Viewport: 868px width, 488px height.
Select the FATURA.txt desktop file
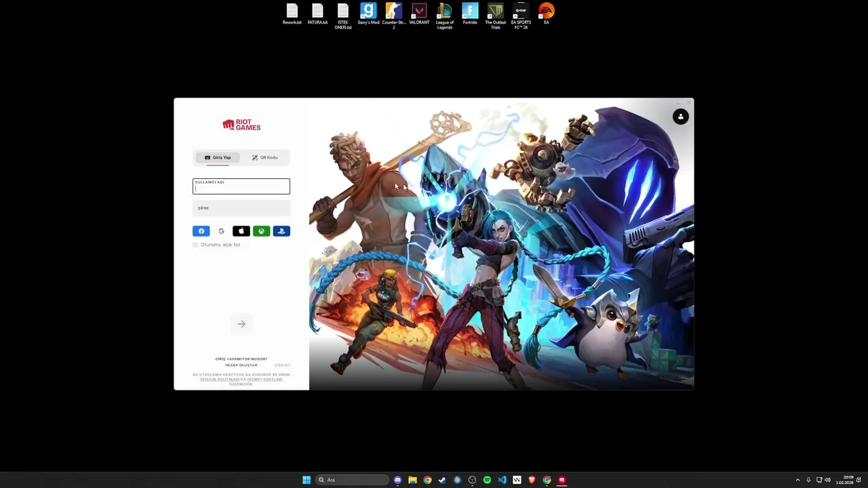[x=317, y=14]
